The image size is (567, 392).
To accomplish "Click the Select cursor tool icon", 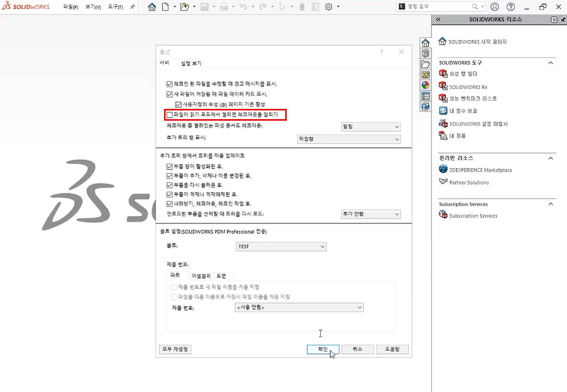I will point(282,7).
